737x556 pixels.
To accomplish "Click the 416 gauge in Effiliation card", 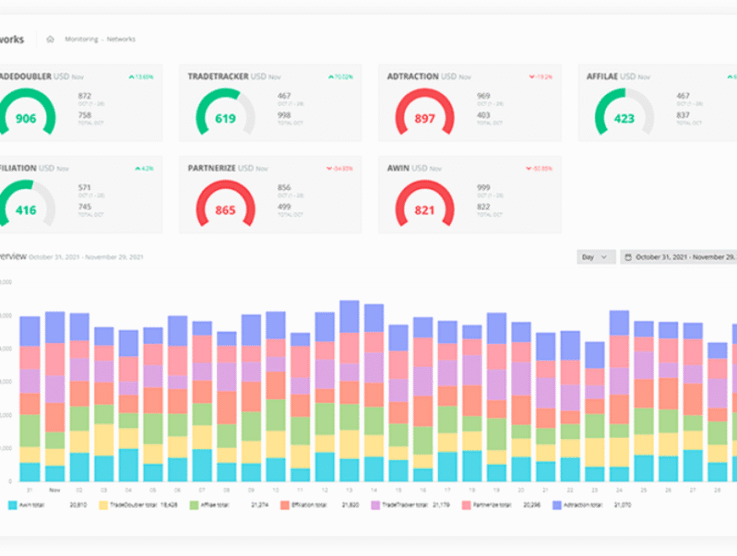I will point(27,205).
